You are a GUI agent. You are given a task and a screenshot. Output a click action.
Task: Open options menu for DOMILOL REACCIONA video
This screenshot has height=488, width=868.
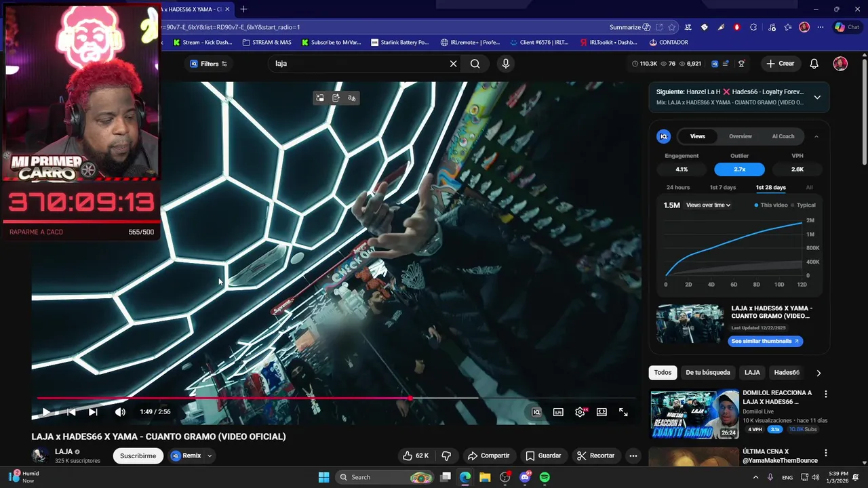point(825,394)
